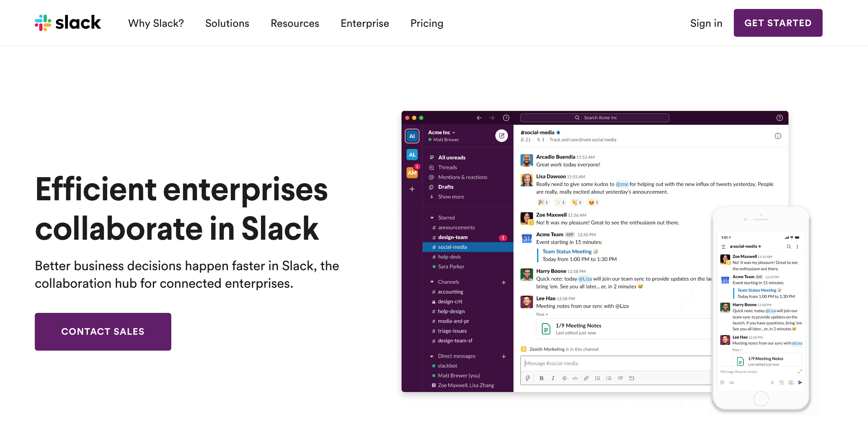868x443 pixels.
Task: Click send arrow in phone mockup
Action: (800, 383)
